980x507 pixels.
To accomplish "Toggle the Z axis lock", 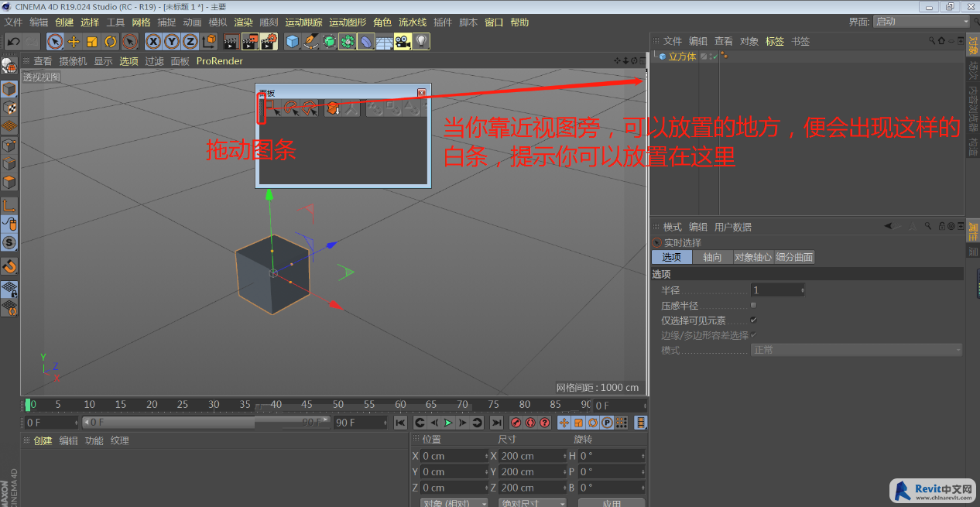I will [x=190, y=42].
